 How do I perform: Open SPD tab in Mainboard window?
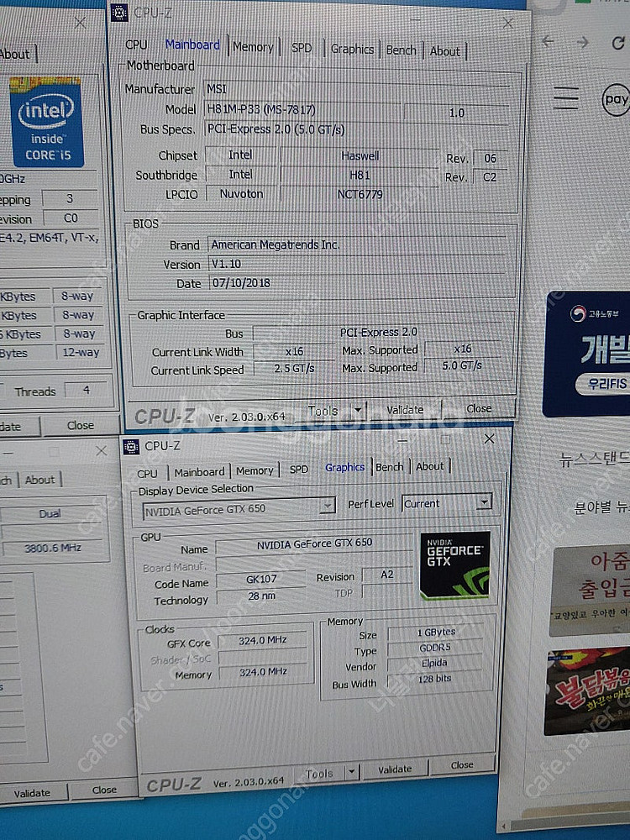301,48
